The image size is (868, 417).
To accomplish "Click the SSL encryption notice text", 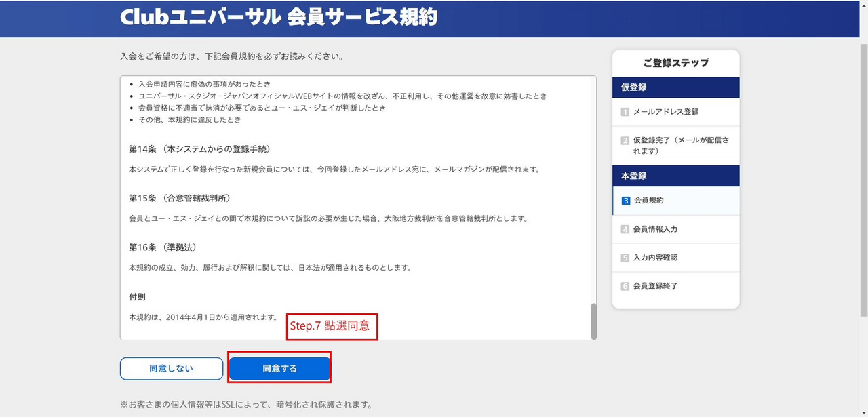I will click(x=246, y=405).
